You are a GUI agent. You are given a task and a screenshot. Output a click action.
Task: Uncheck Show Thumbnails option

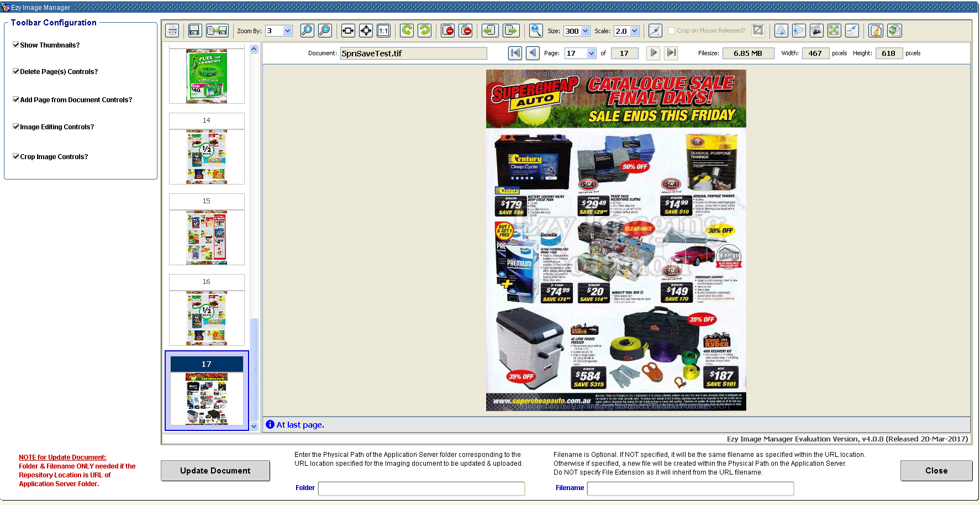click(x=16, y=45)
